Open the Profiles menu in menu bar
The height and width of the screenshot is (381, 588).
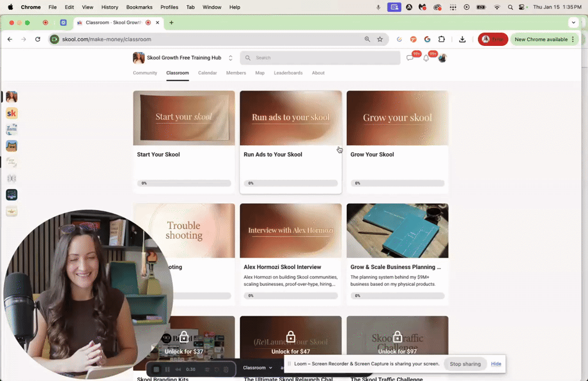(x=169, y=7)
